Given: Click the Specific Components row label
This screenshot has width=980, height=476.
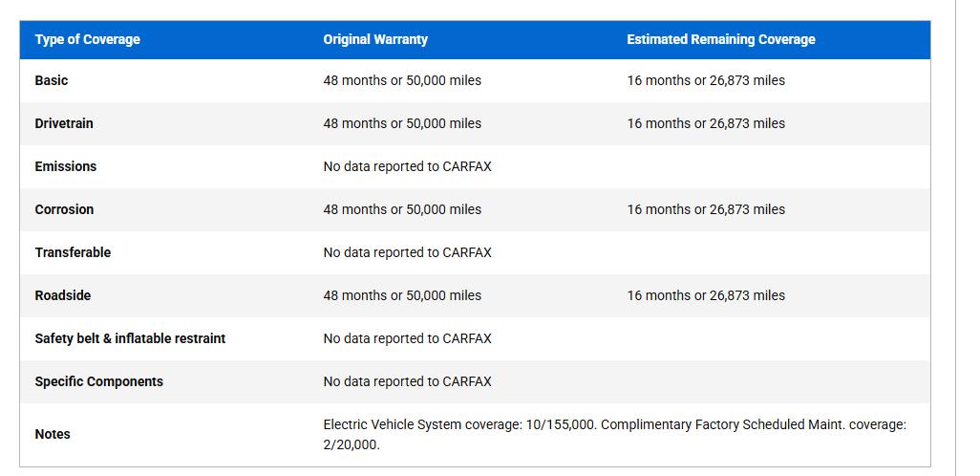Looking at the screenshot, I should (98, 381).
